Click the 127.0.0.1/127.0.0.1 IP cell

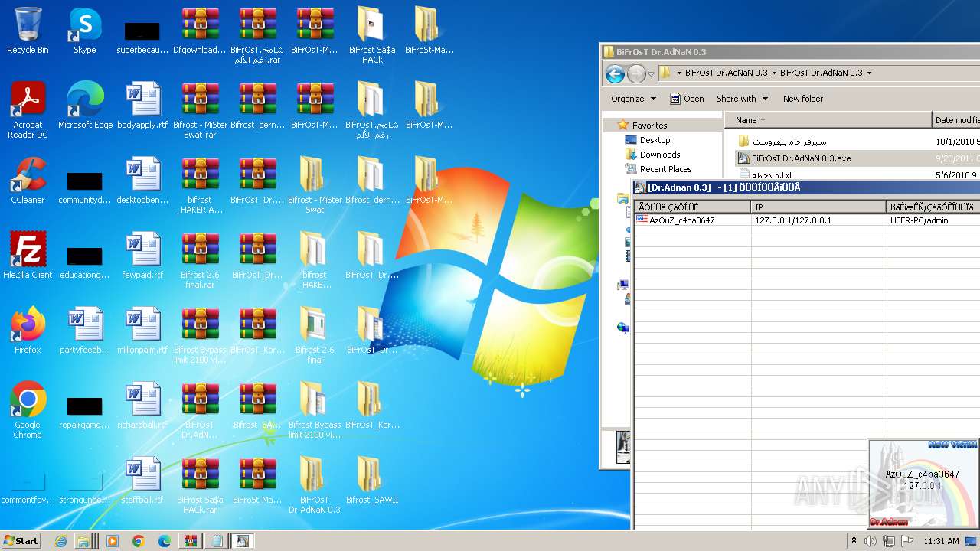point(793,220)
